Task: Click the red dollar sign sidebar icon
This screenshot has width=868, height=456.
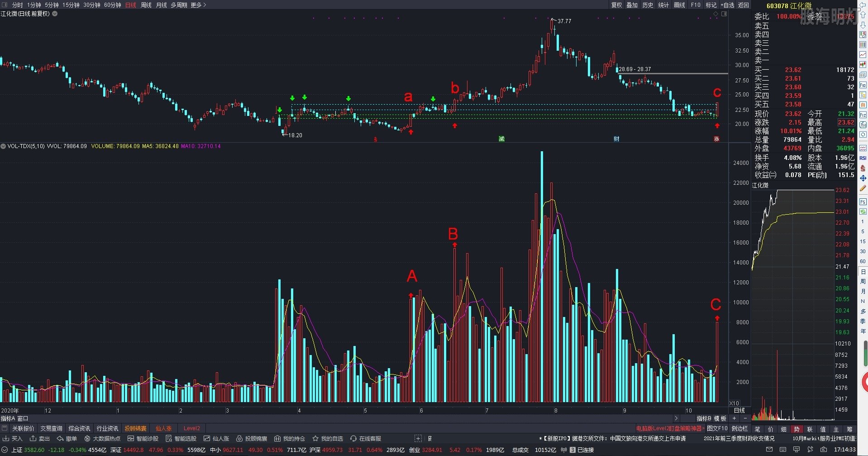Action: pos(863,168)
